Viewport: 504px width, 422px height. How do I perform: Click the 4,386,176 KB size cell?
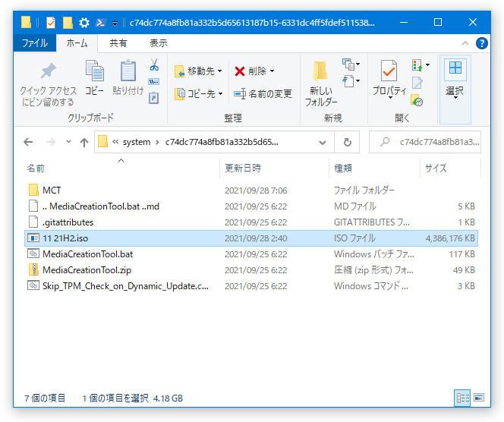[450, 238]
